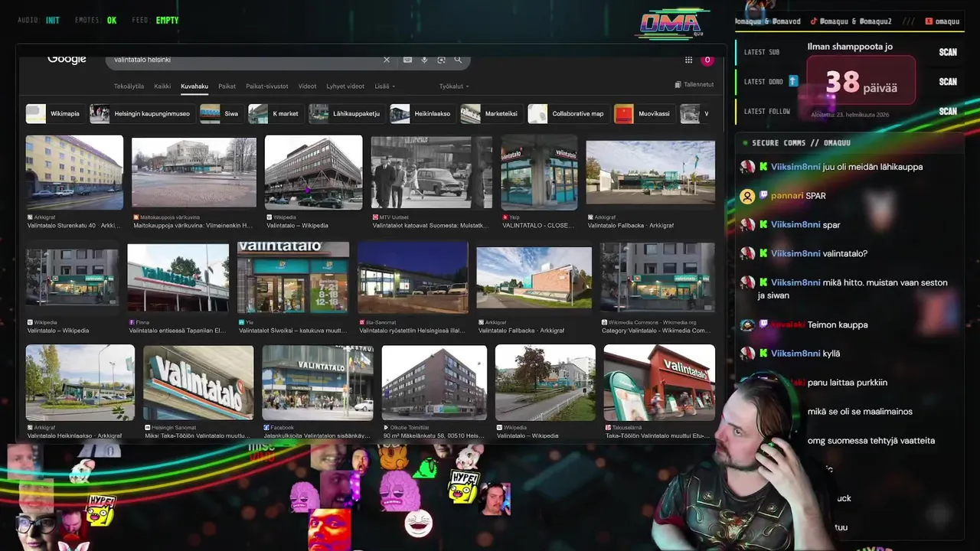980x551 pixels.
Task: Click the AUDIO: INIT status indicator
Action: [38, 21]
